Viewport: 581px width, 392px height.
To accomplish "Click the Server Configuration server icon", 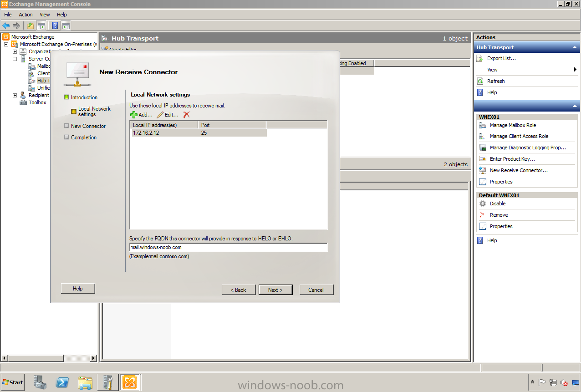I will coord(23,59).
